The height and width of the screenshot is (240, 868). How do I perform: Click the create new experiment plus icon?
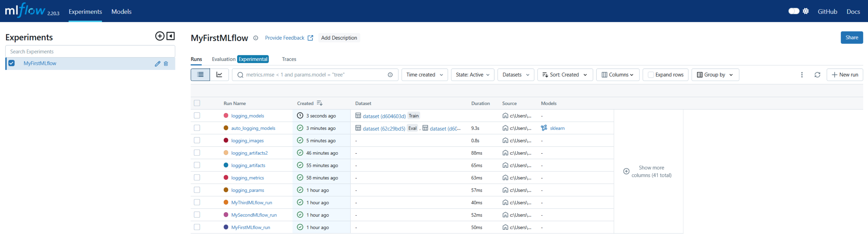(160, 36)
